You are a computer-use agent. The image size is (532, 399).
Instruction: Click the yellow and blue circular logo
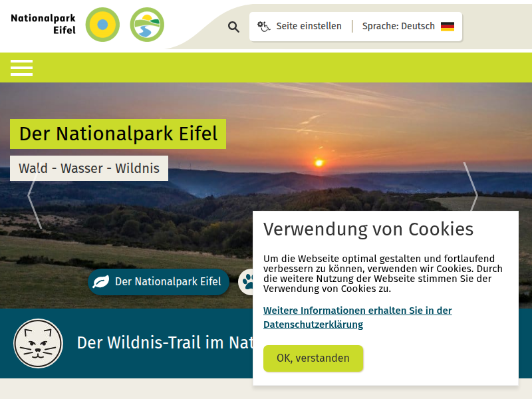[x=102, y=25]
